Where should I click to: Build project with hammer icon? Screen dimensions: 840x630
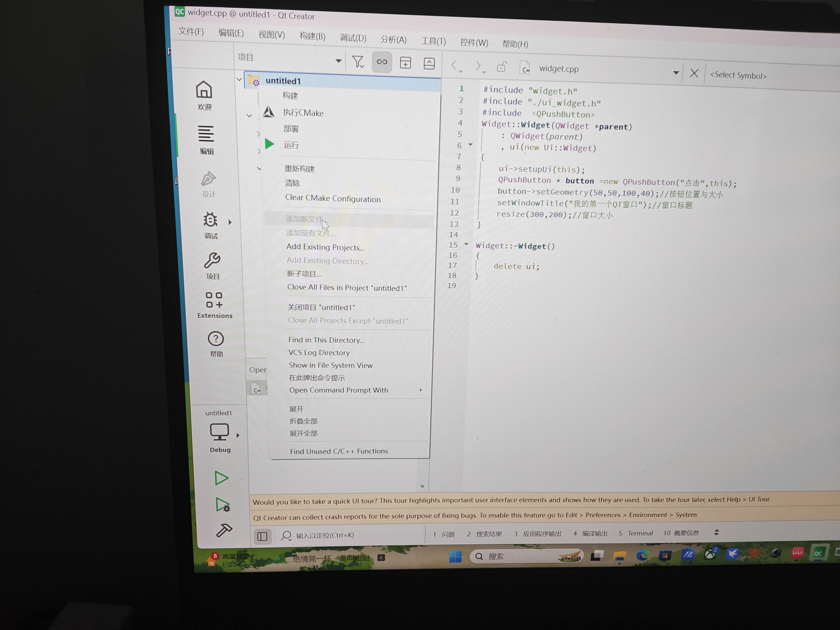click(224, 530)
